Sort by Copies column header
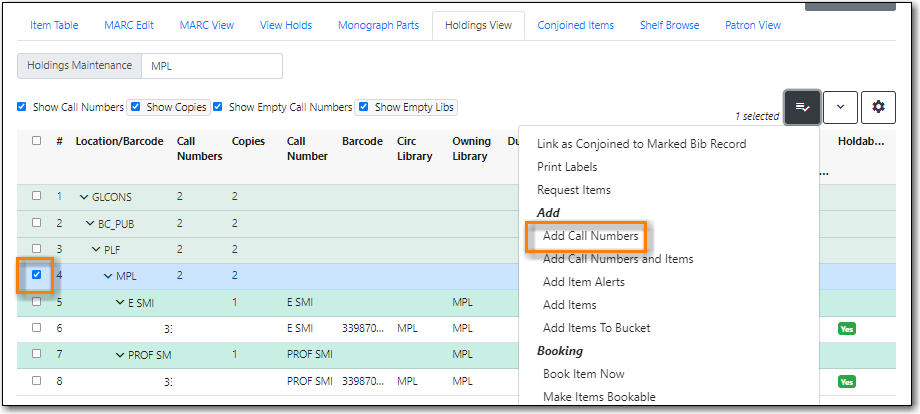Viewport: 920px width, 414px height. click(x=248, y=141)
